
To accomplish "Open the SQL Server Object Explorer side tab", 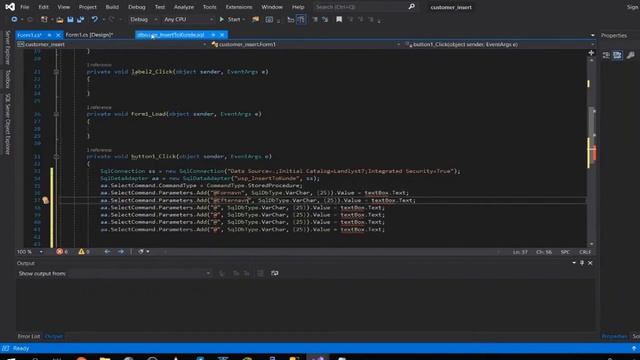I will (x=7, y=124).
